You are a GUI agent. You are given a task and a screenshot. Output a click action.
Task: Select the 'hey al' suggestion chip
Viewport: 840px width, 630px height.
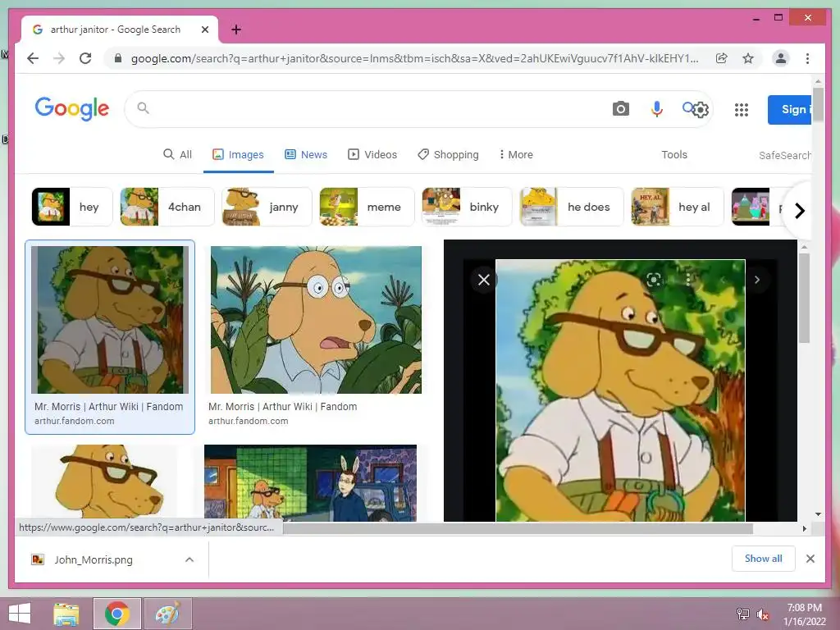coord(677,207)
